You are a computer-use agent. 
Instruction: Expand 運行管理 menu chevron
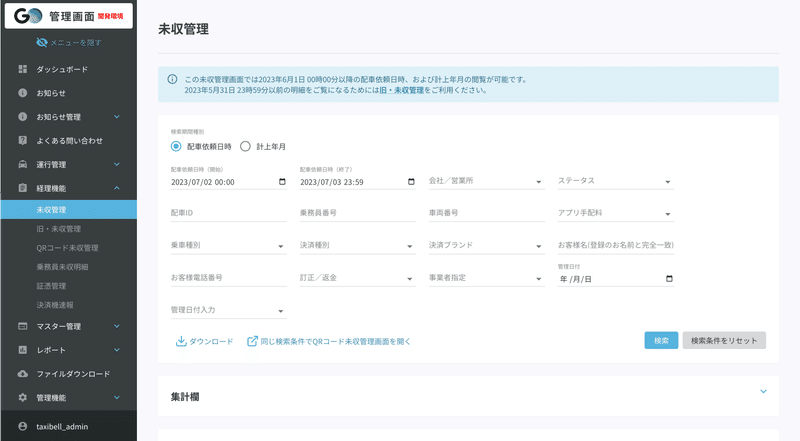117,164
